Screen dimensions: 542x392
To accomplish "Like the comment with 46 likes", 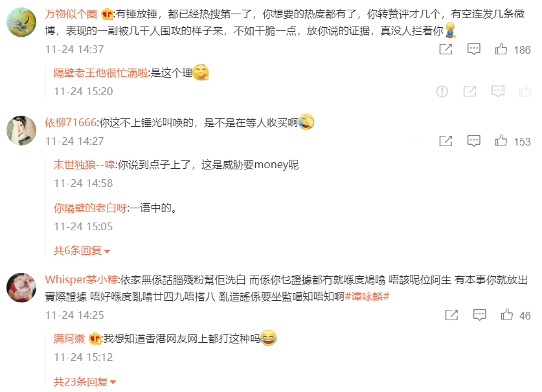I will point(507,315).
